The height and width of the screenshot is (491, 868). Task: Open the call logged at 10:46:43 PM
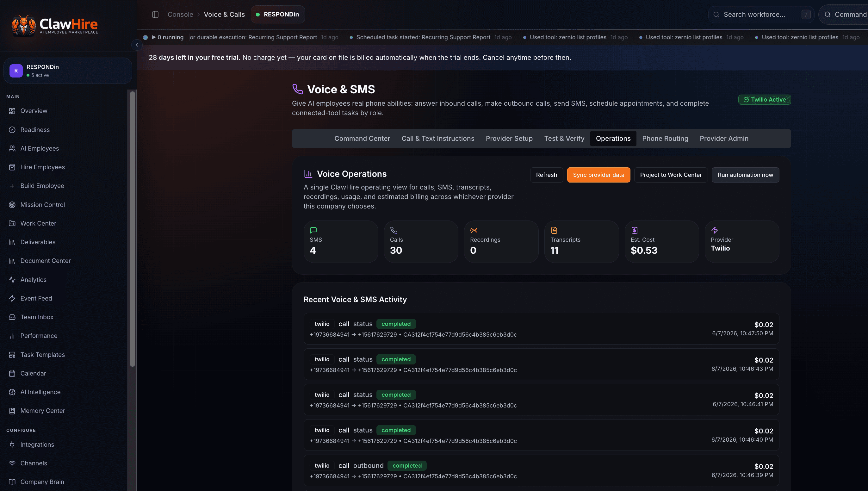point(541,364)
